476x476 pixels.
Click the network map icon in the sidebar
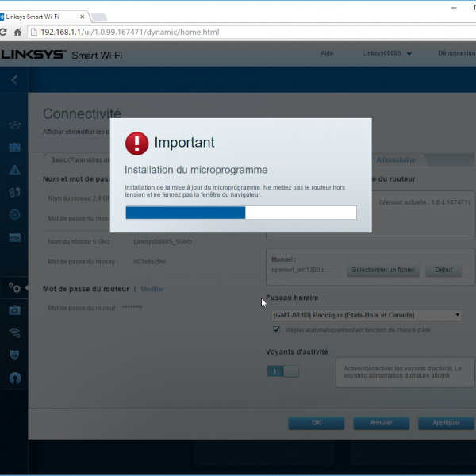point(14,125)
